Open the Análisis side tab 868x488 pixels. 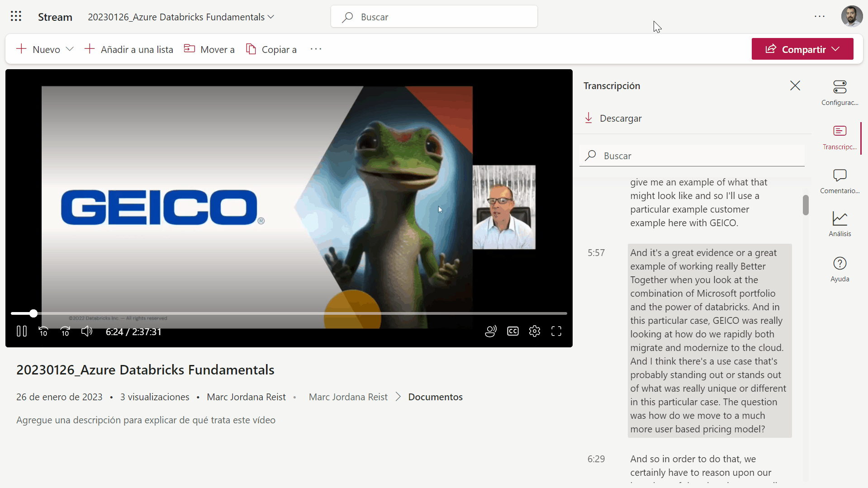[x=840, y=224]
